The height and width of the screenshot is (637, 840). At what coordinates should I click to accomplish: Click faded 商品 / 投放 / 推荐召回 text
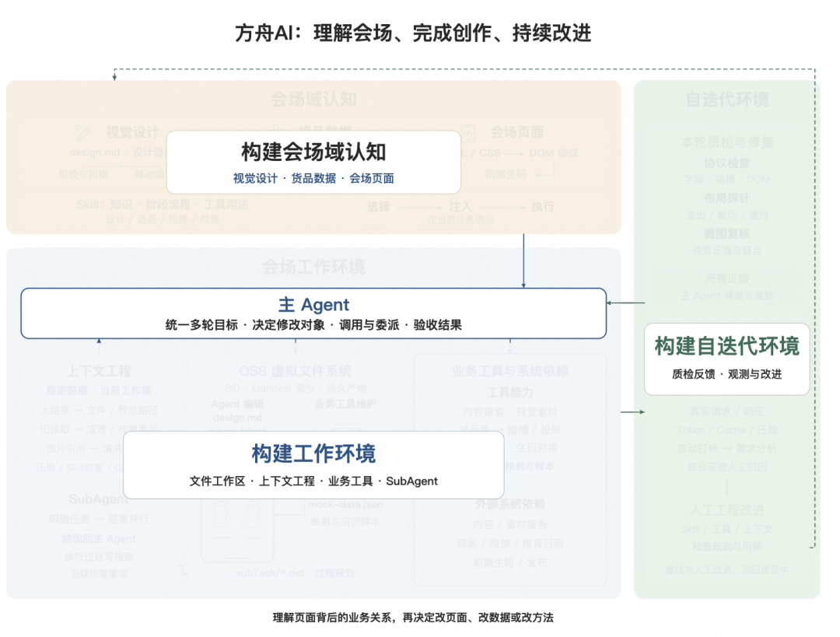pyautogui.click(x=510, y=544)
